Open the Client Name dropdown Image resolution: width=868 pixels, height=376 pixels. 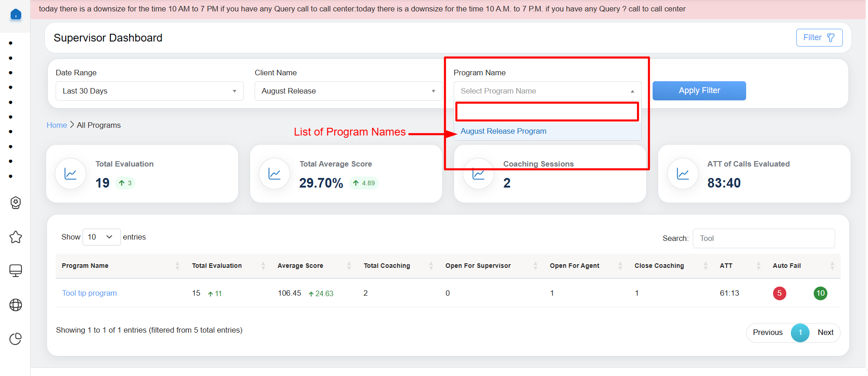point(348,91)
